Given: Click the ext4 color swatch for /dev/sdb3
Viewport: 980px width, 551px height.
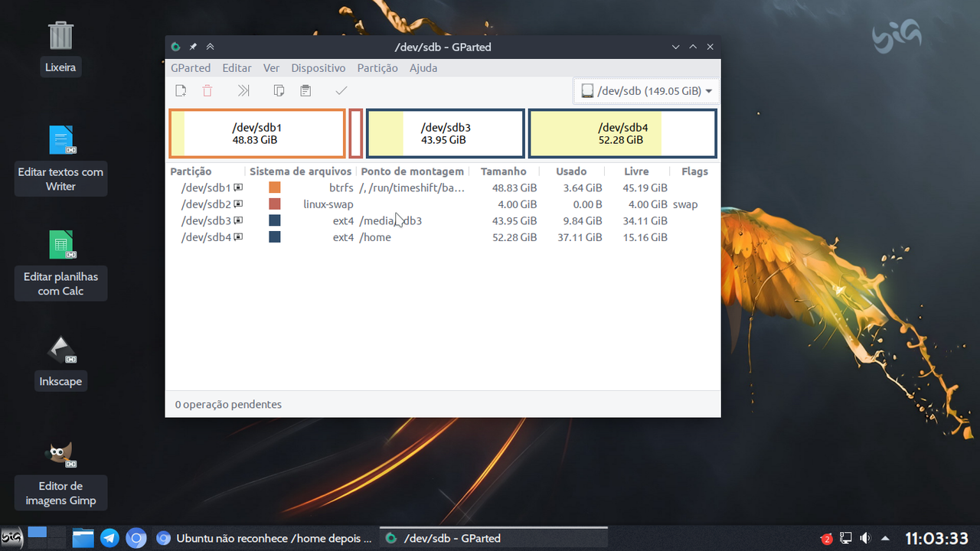Looking at the screenshot, I should pos(275,220).
